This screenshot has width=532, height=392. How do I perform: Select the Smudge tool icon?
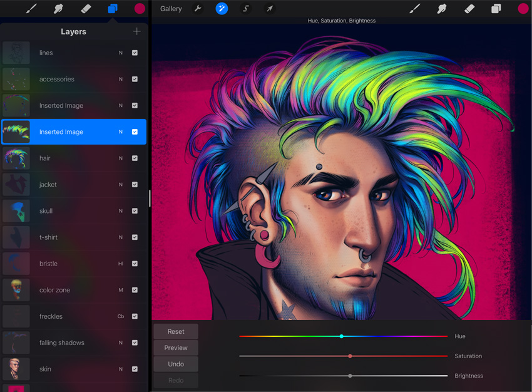[x=442, y=9]
